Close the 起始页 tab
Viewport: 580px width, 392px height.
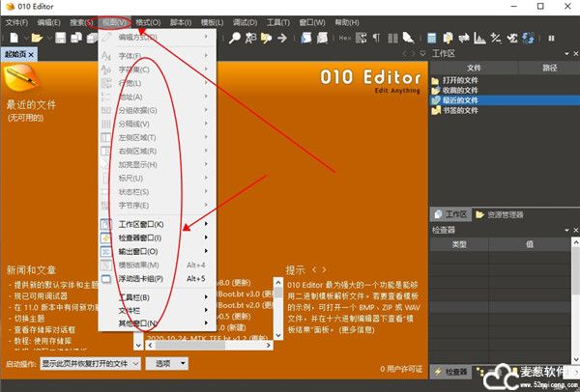(31, 55)
